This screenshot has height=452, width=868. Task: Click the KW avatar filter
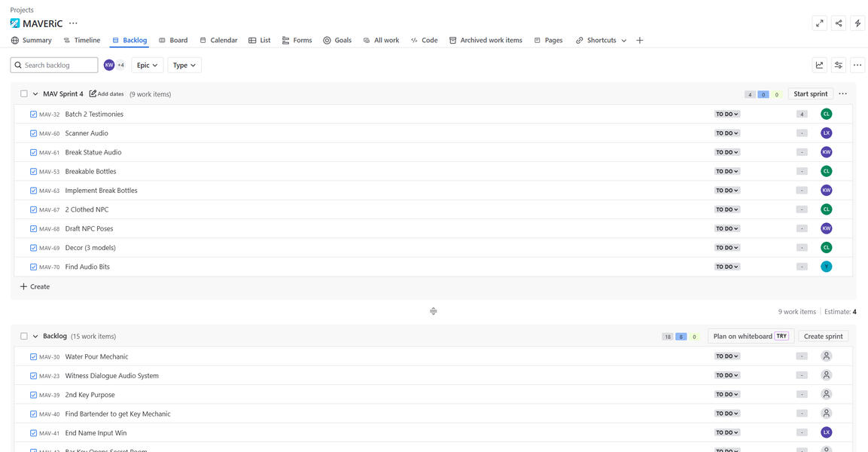click(109, 66)
